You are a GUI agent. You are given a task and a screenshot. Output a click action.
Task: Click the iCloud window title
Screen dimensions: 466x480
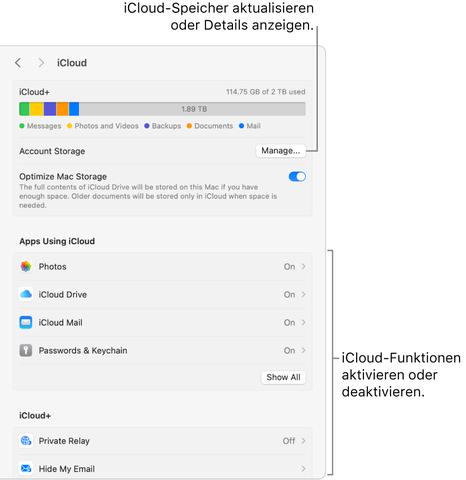72,63
